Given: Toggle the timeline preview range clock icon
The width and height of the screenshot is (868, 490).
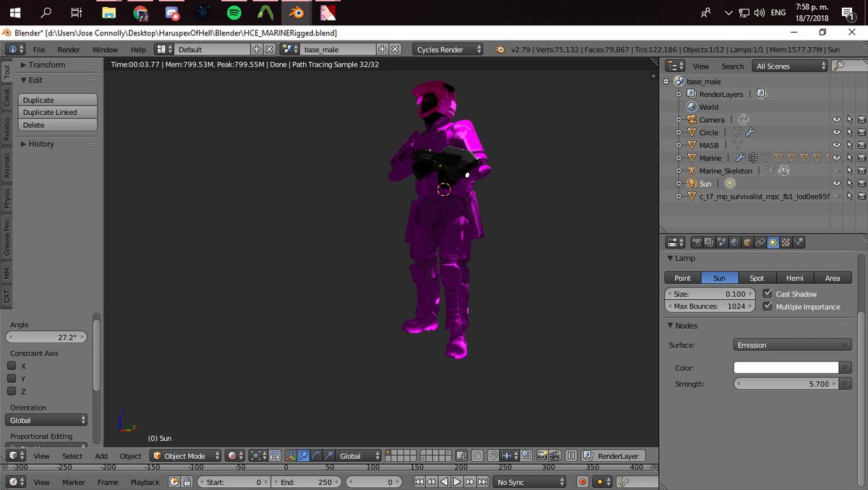Looking at the screenshot, I should [174, 482].
